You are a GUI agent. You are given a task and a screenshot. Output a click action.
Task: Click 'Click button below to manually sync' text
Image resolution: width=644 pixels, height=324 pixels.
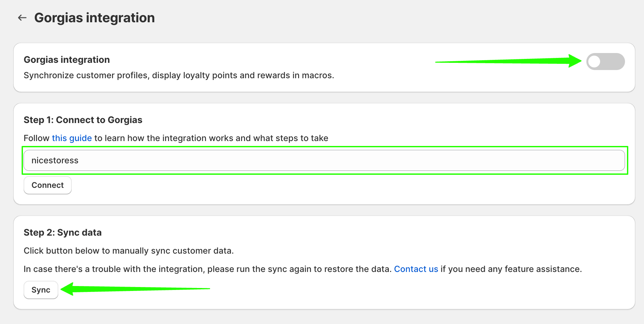[x=129, y=251]
